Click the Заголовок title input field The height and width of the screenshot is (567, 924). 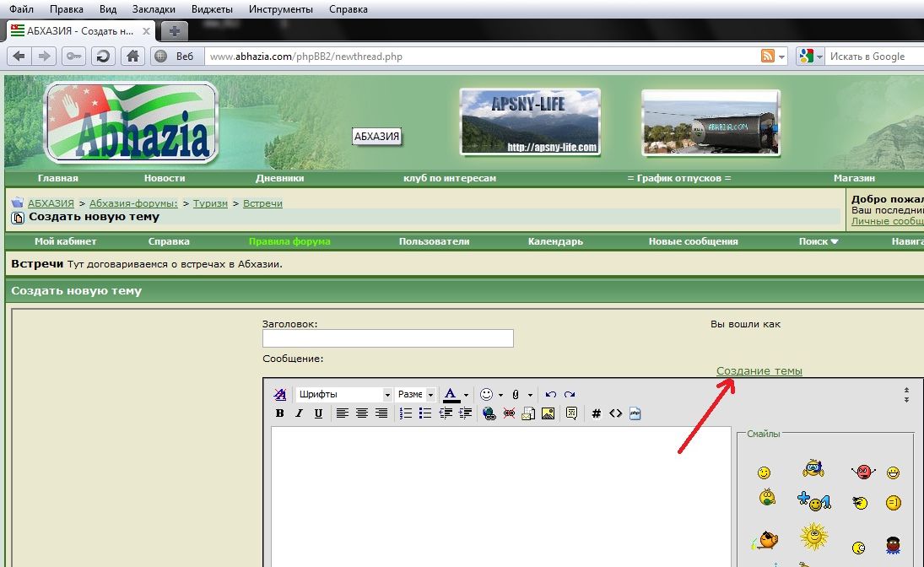pyautogui.click(x=387, y=338)
